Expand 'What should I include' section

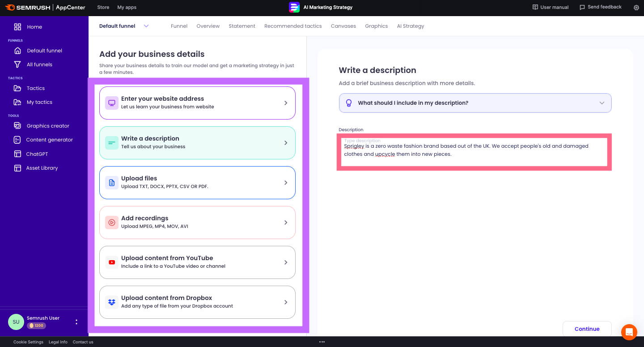(475, 103)
